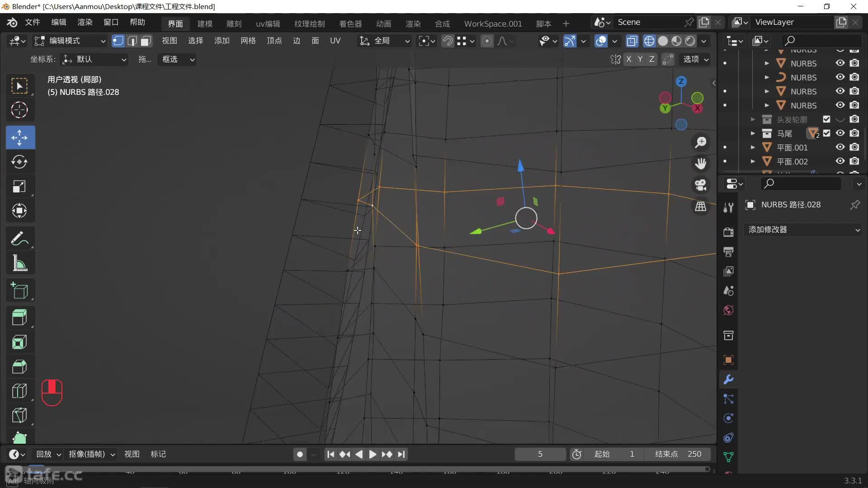Image resolution: width=868 pixels, height=488 pixels.
Task: Enable face select mode
Action: pos(146,41)
